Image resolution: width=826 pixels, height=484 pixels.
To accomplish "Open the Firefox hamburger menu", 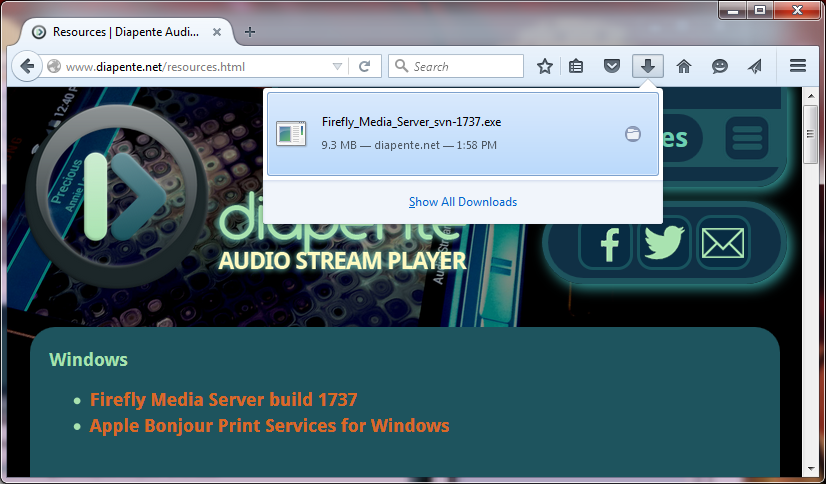I will click(x=798, y=67).
